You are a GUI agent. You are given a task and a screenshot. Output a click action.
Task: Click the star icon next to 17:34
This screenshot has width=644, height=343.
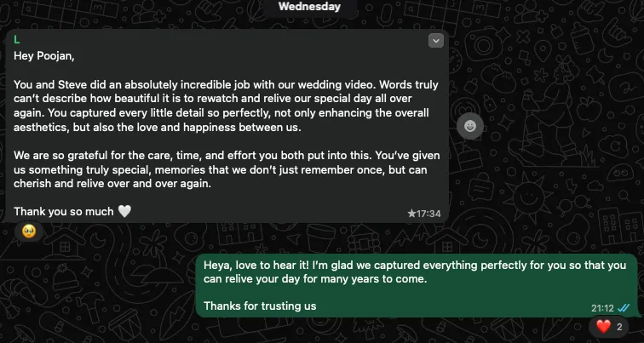click(x=411, y=214)
